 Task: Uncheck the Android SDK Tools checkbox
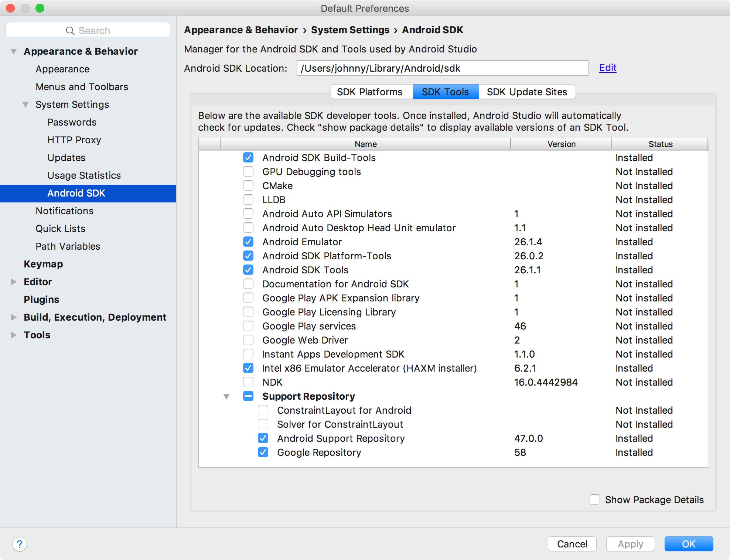[248, 270]
